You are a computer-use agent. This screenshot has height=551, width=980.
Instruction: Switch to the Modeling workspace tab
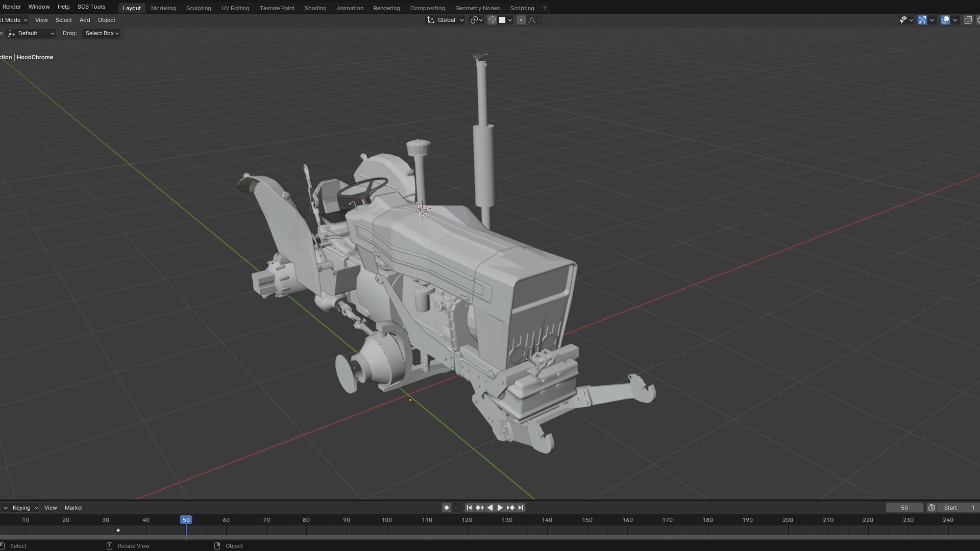click(x=163, y=8)
